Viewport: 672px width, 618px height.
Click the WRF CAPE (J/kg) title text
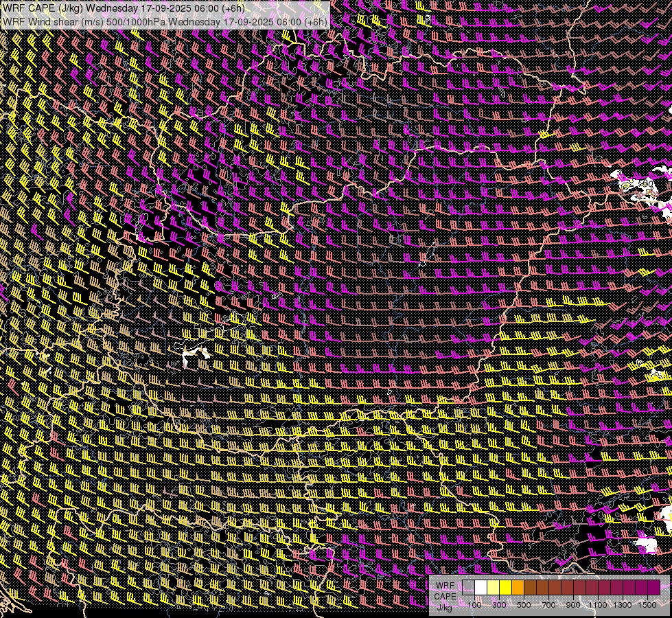coord(43,8)
